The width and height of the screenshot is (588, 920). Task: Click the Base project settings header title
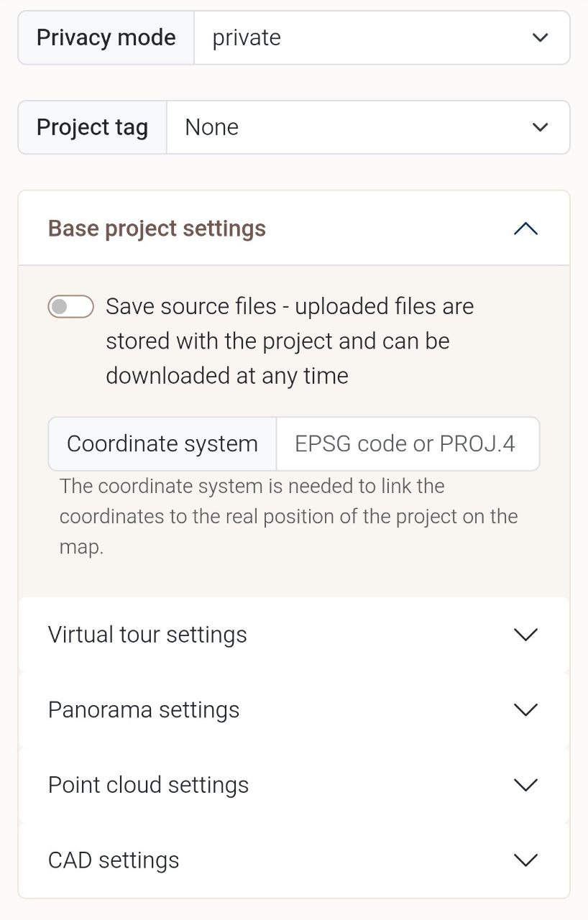157,229
